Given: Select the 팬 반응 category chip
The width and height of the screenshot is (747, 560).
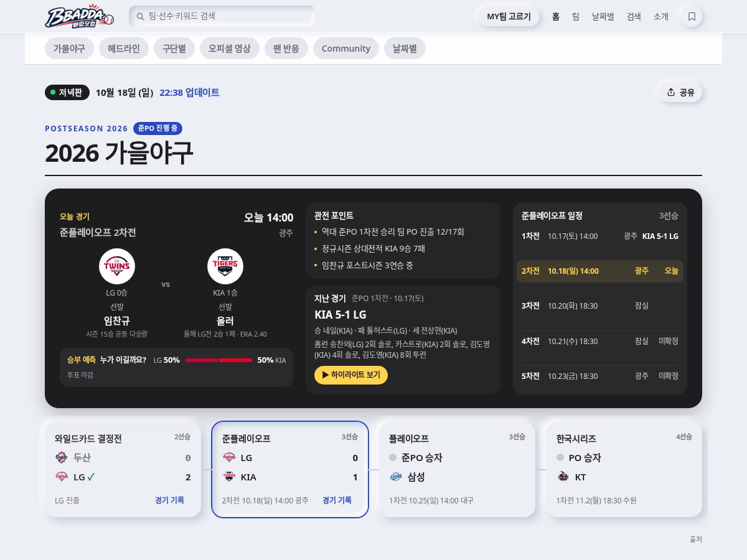Looking at the screenshot, I should [x=286, y=49].
